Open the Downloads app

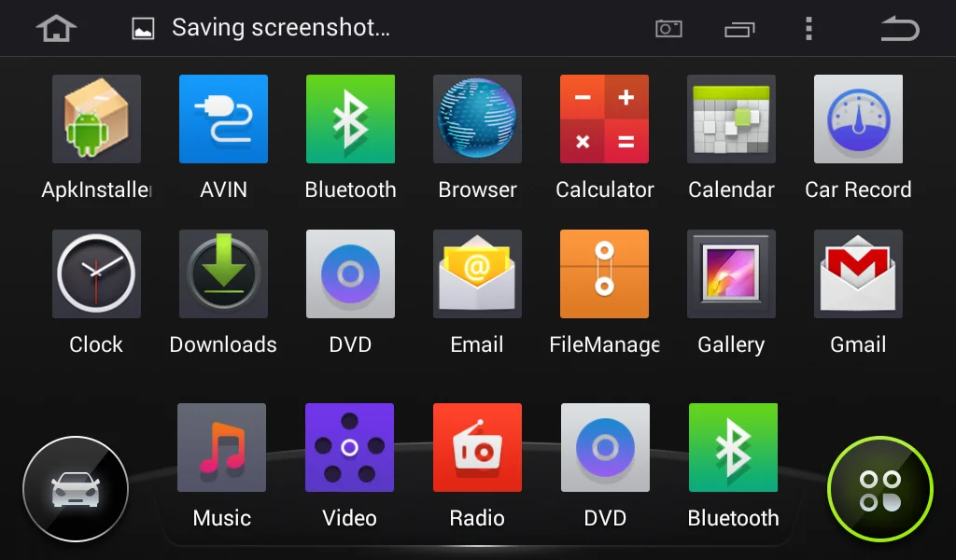coord(224,273)
